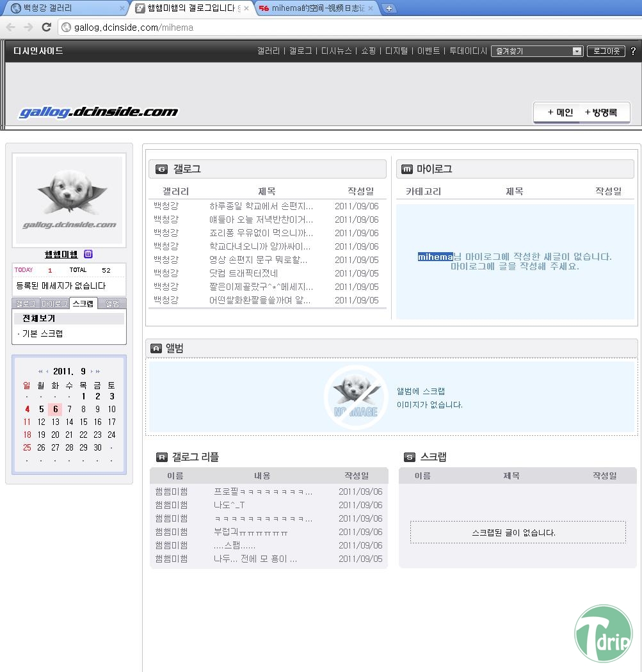
Task: Select highlighted day 6 in the calendar
Action: (x=55, y=410)
